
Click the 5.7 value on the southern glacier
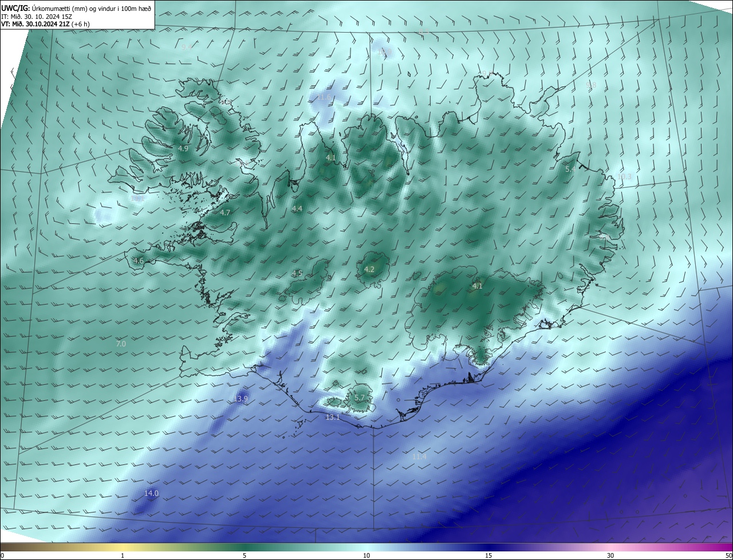pos(360,398)
